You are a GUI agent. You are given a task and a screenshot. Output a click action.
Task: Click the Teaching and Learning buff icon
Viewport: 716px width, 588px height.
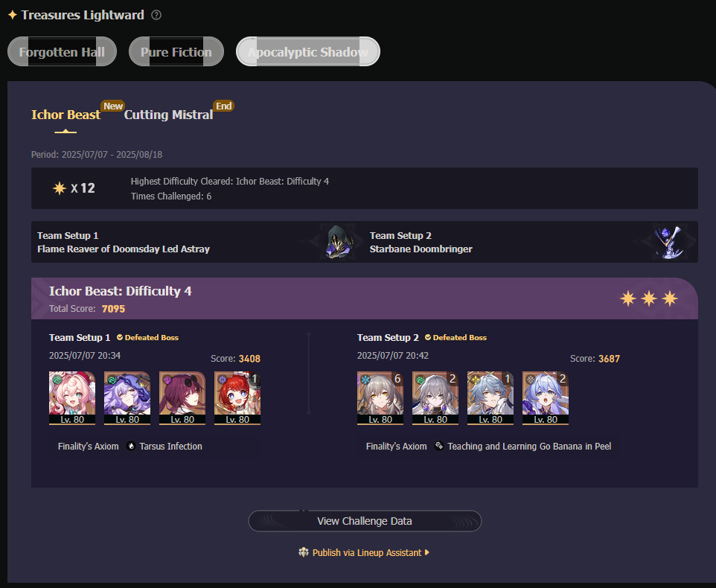[x=439, y=446]
